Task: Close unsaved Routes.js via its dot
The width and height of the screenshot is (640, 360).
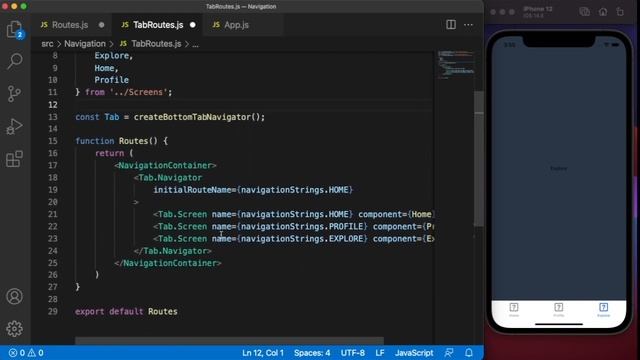Action: tap(102, 25)
